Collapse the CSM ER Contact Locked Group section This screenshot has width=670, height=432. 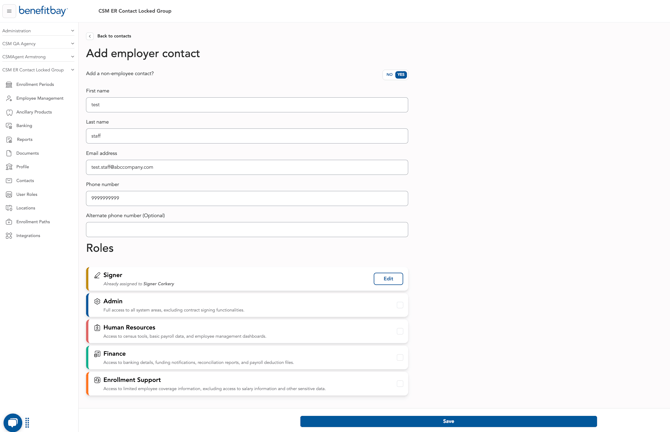(72, 70)
